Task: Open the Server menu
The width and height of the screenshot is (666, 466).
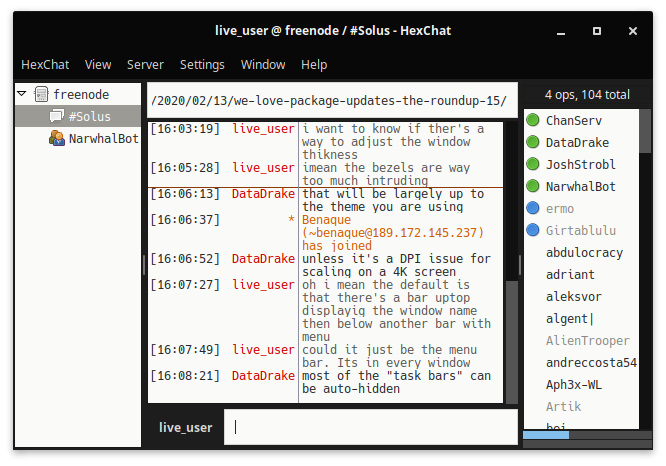Action: [x=145, y=65]
